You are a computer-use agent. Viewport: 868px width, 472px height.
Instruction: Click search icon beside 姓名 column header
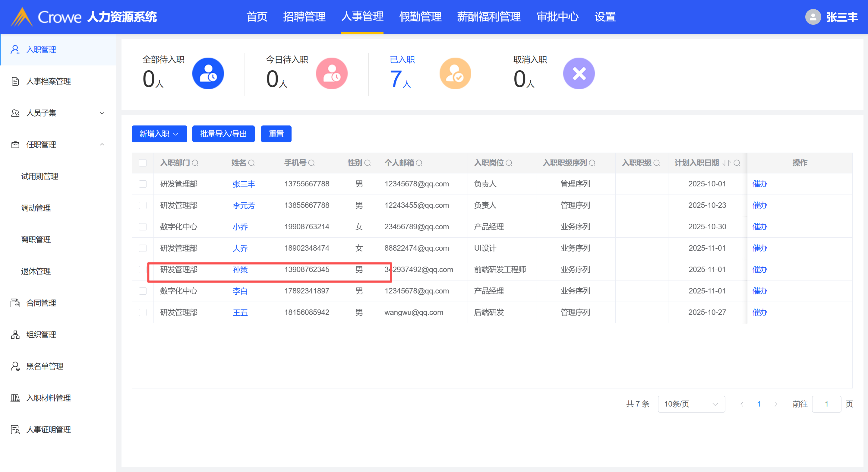pos(252,163)
